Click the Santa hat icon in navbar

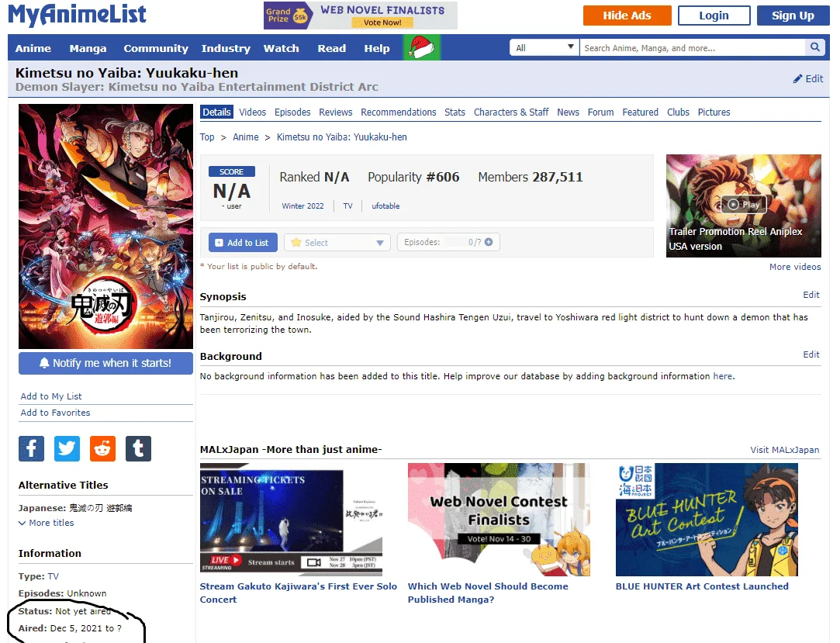click(x=422, y=47)
